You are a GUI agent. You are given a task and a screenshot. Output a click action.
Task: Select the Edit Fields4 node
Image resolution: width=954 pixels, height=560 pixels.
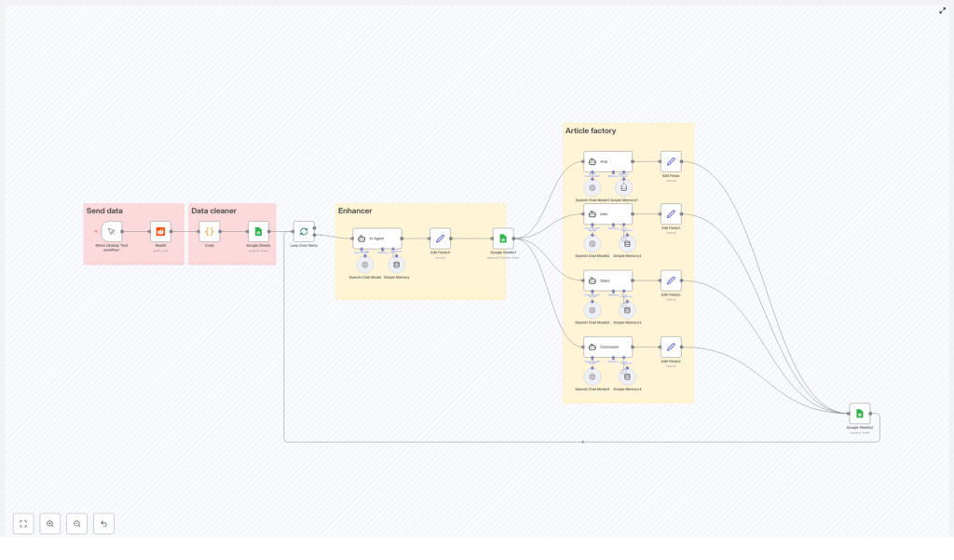point(440,239)
